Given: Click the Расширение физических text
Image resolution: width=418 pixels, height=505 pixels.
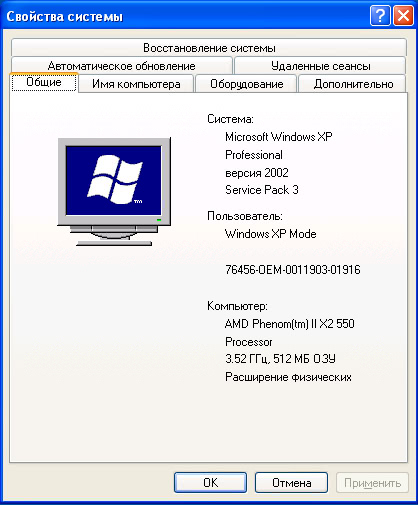Looking at the screenshot, I should point(288,377).
